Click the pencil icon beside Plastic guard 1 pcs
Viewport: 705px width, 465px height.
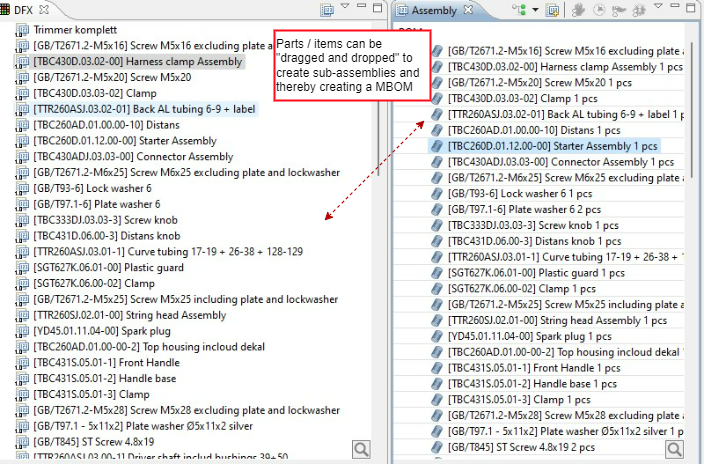pos(436,273)
